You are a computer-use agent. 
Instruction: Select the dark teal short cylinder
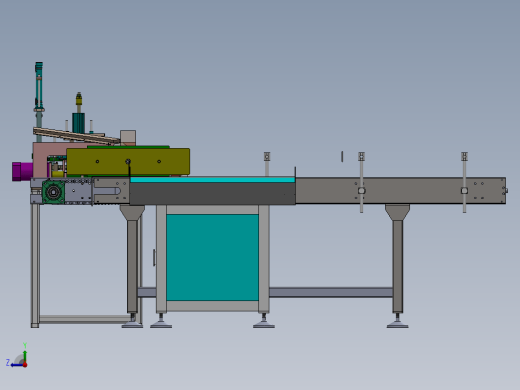coord(79,123)
